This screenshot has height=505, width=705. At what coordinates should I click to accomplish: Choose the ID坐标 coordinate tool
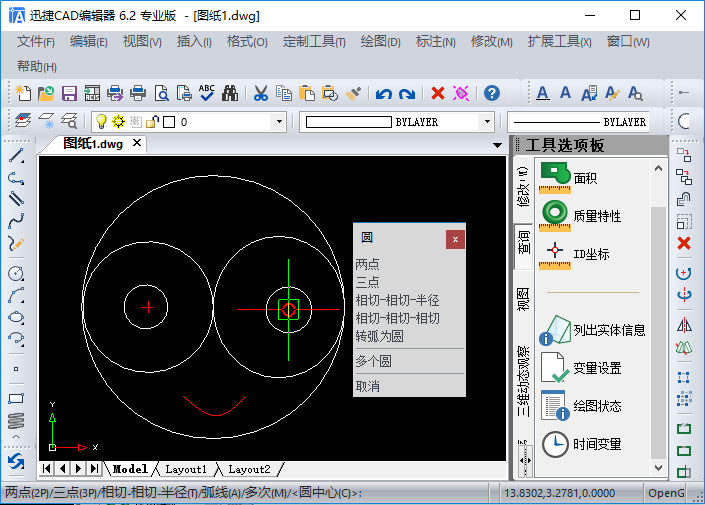pyautogui.click(x=574, y=254)
